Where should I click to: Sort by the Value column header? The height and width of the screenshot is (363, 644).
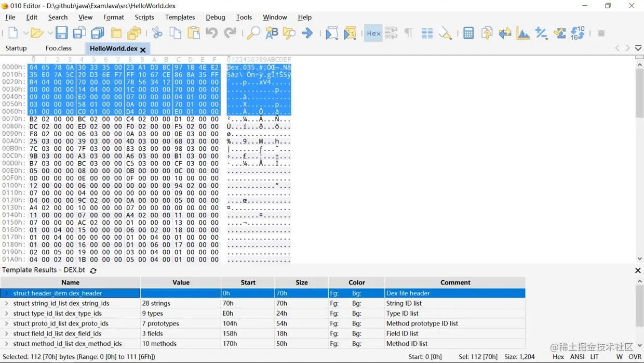coord(181,282)
